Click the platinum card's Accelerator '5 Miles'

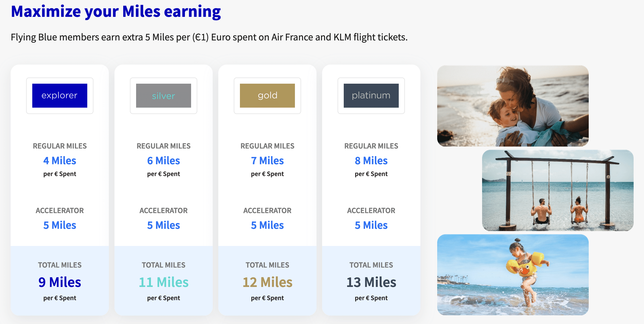click(371, 225)
